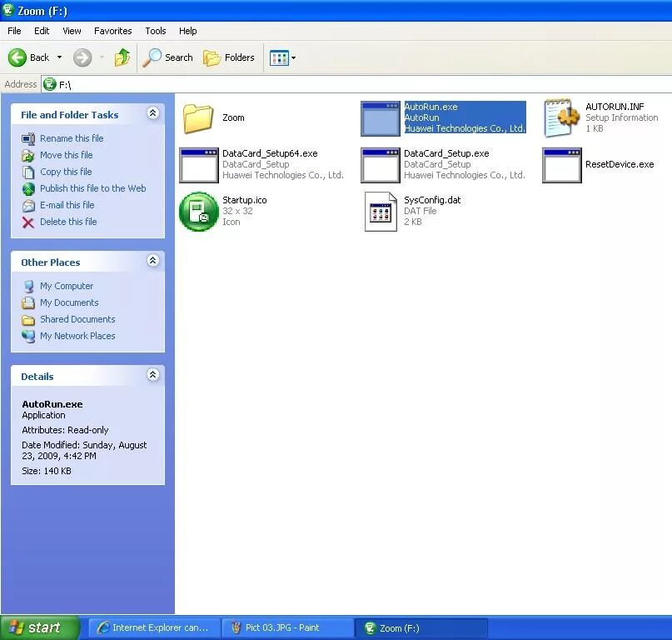Click the Start button on the taskbar
Image resolution: width=672 pixels, height=640 pixels.
40,628
